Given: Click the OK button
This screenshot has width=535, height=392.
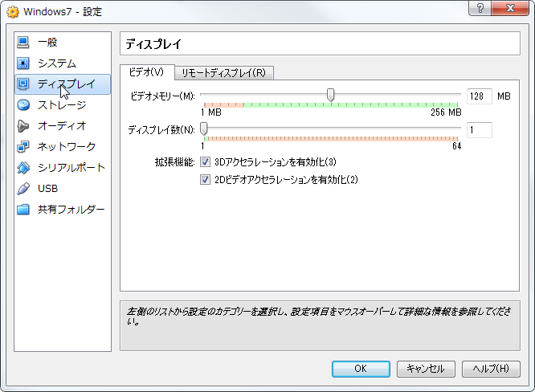Looking at the screenshot, I should pyautogui.click(x=361, y=369).
